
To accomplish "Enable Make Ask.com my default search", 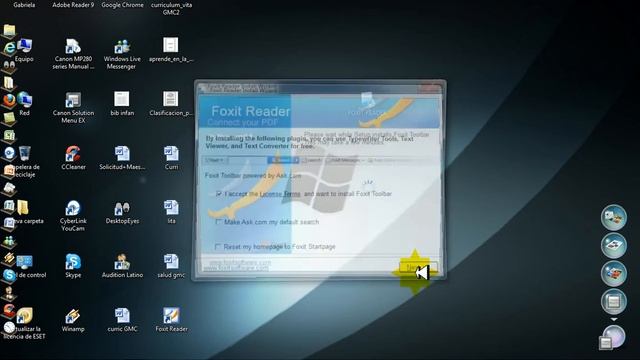I will pos(218,222).
